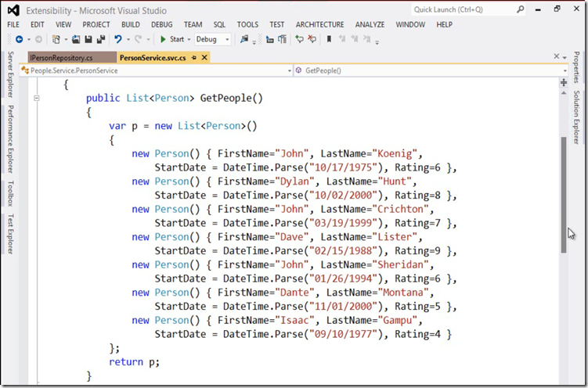
Task: Open the WINDOW menu
Action: pos(410,25)
